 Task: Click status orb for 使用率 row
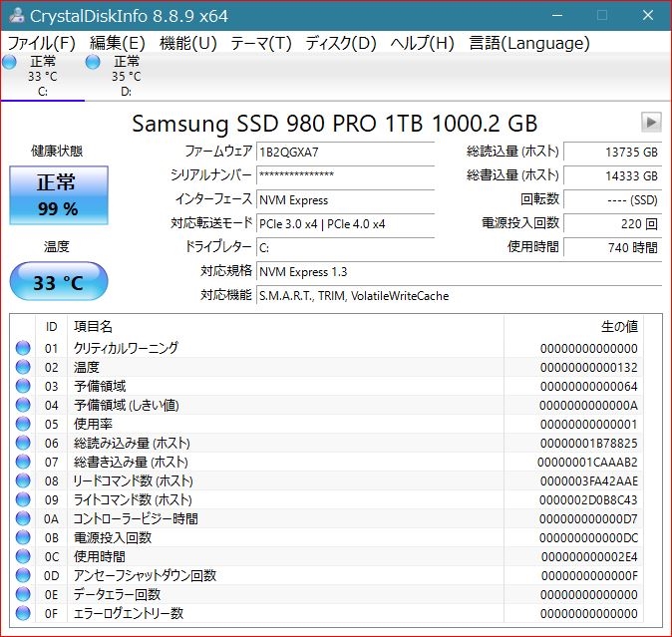pos(23,424)
